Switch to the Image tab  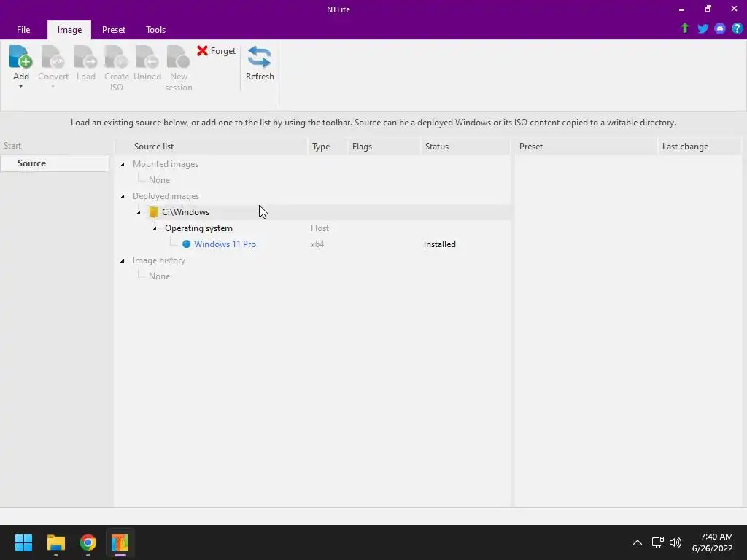(x=69, y=29)
